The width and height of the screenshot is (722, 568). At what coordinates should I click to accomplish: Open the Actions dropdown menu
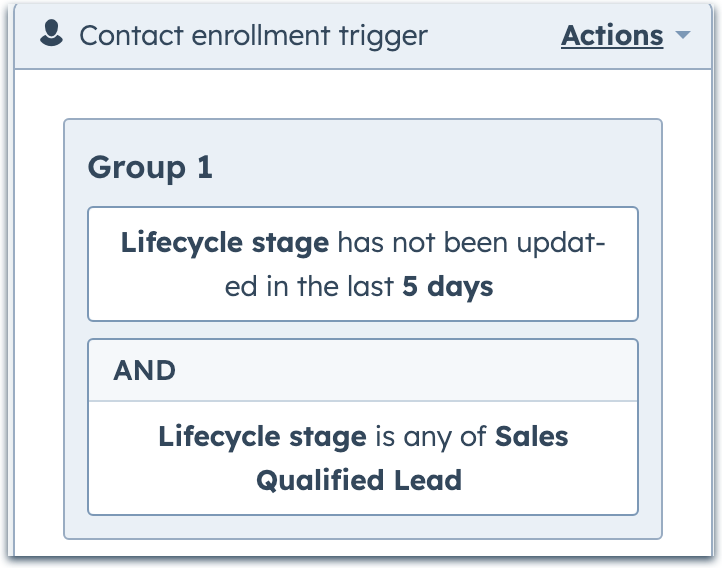pos(612,36)
